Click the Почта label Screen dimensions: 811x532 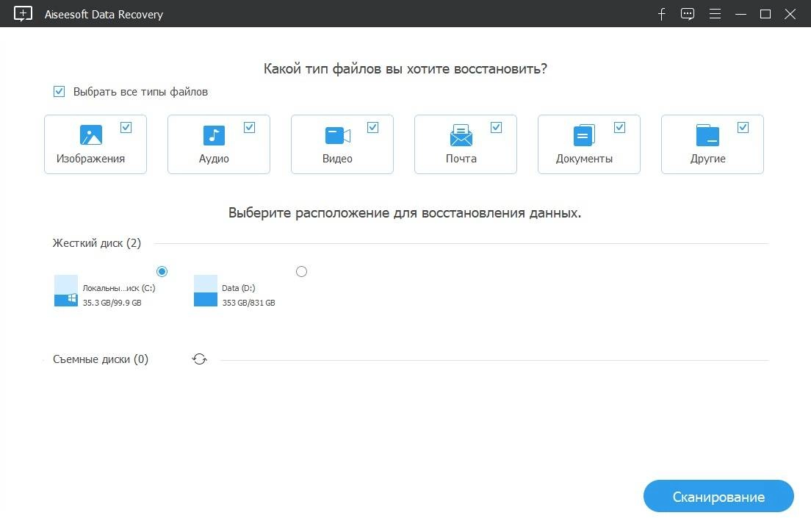pyautogui.click(x=461, y=159)
